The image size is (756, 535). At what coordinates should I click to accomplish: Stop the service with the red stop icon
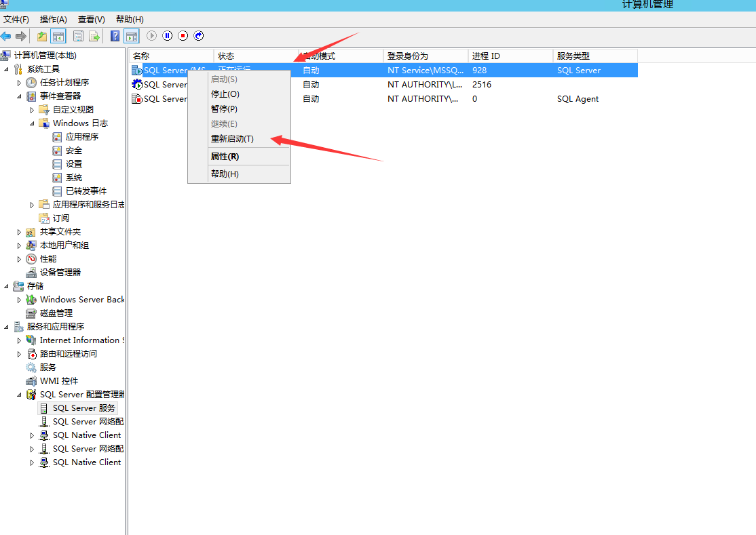(x=182, y=35)
